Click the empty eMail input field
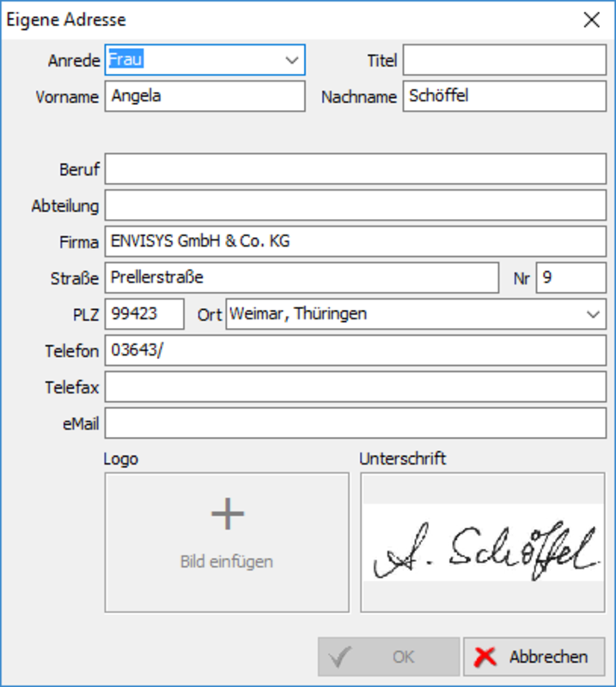This screenshot has height=687, width=616. pos(355,423)
